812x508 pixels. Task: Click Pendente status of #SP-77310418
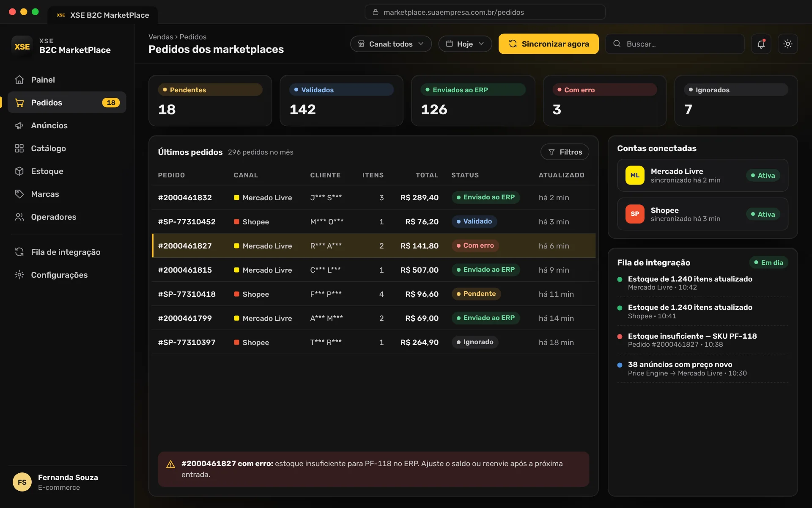476,294
